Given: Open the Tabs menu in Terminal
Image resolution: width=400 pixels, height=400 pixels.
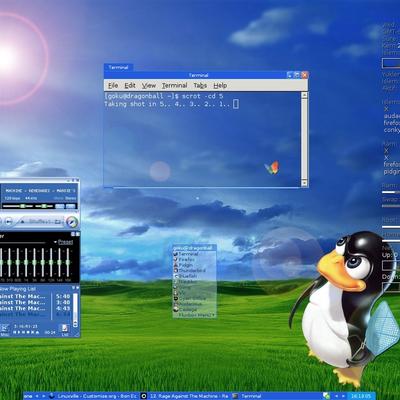Looking at the screenshot, I should 200,86.
